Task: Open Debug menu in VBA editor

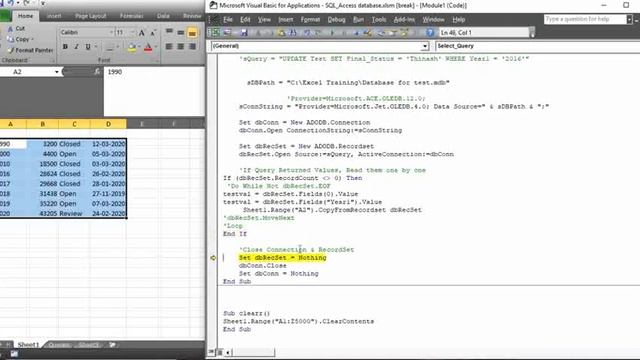Action: tap(336, 20)
